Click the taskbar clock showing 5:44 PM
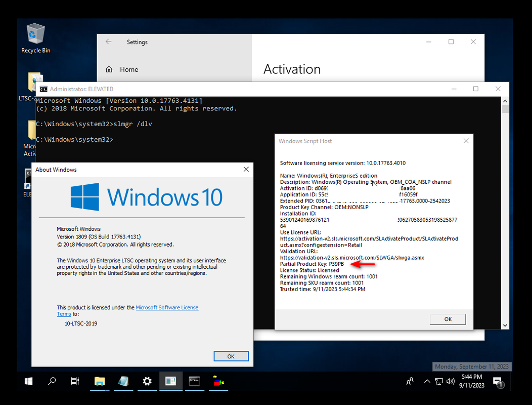This screenshot has width=532, height=405. click(472, 381)
